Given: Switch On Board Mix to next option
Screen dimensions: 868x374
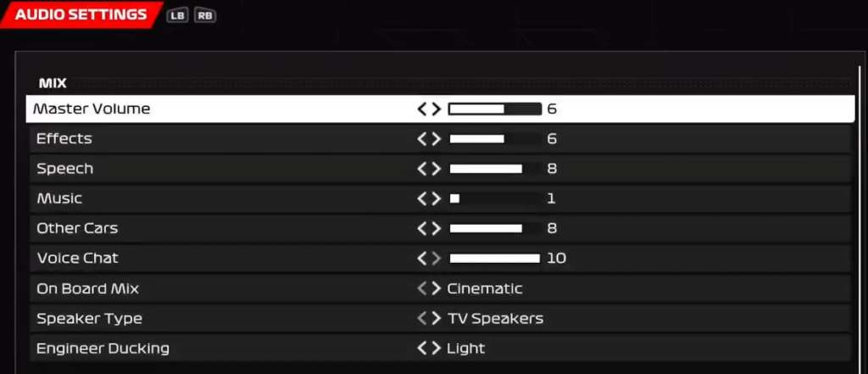Looking at the screenshot, I should tap(437, 288).
